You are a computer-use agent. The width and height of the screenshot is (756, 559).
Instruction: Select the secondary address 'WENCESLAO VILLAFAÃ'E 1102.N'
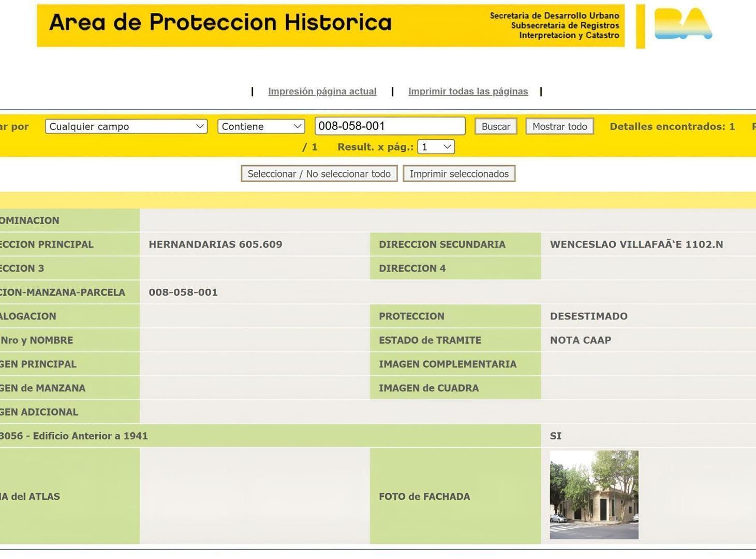636,244
